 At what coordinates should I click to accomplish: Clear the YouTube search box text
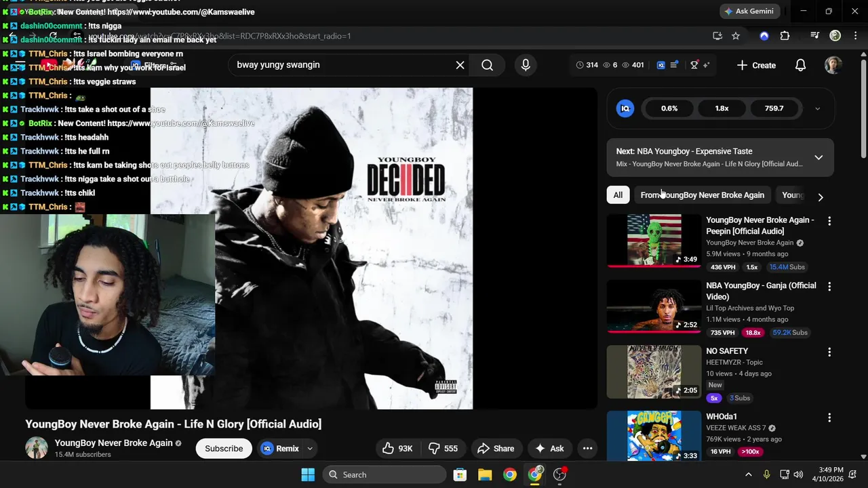click(x=460, y=65)
